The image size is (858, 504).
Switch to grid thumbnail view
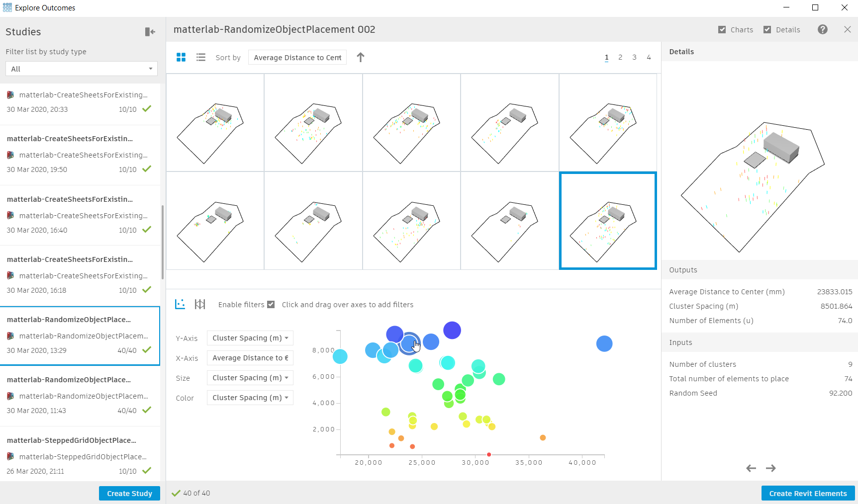pos(181,58)
